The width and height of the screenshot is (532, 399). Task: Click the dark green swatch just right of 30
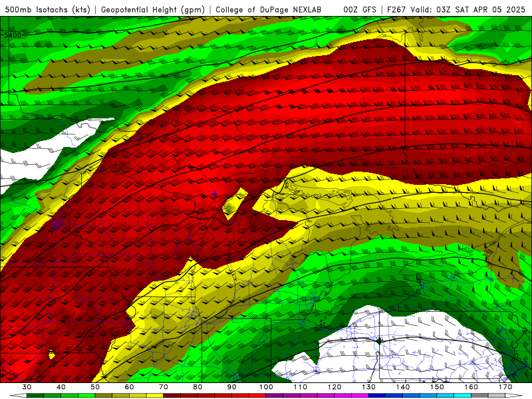click(x=35, y=396)
